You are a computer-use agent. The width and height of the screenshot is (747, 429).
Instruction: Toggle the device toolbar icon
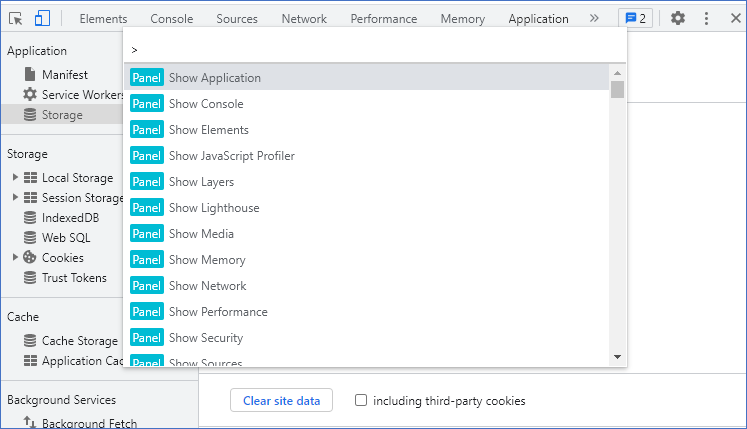pyautogui.click(x=42, y=18)
